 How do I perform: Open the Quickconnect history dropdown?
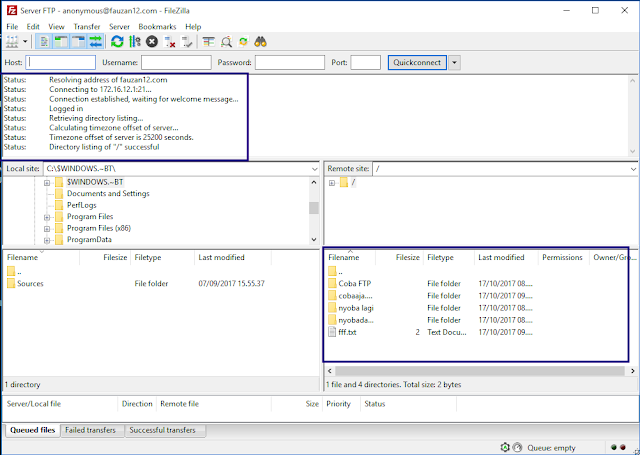click(x=454, y=62)
